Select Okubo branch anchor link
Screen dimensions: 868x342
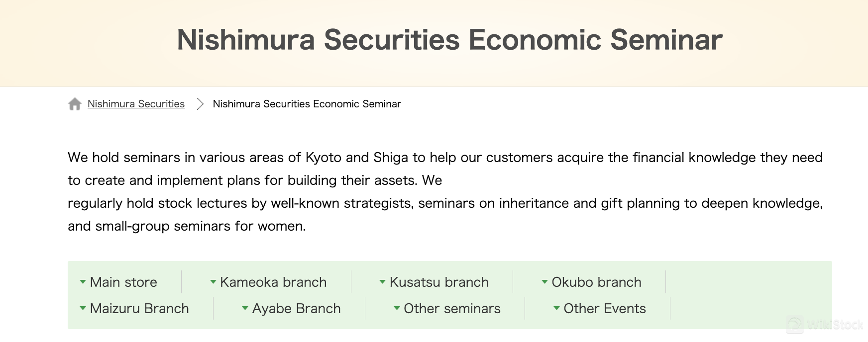[x=596, y=282]
